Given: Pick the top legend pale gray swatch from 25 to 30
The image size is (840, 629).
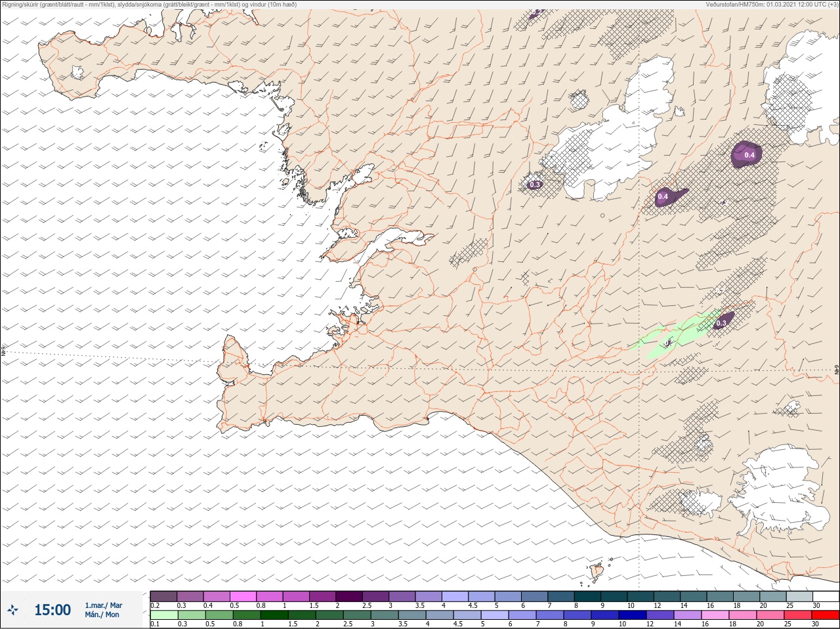Looking at the screenshot, I should (800, 596).
